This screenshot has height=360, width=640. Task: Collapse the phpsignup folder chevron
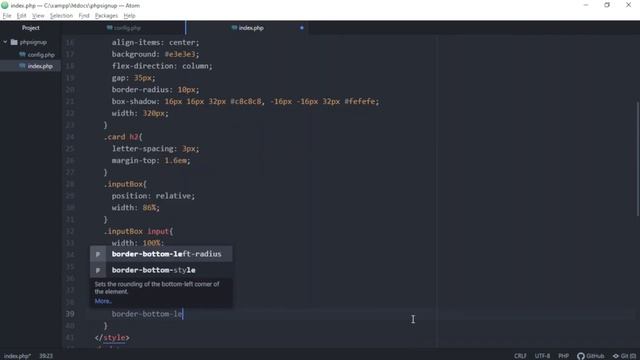tap(5, 42)
